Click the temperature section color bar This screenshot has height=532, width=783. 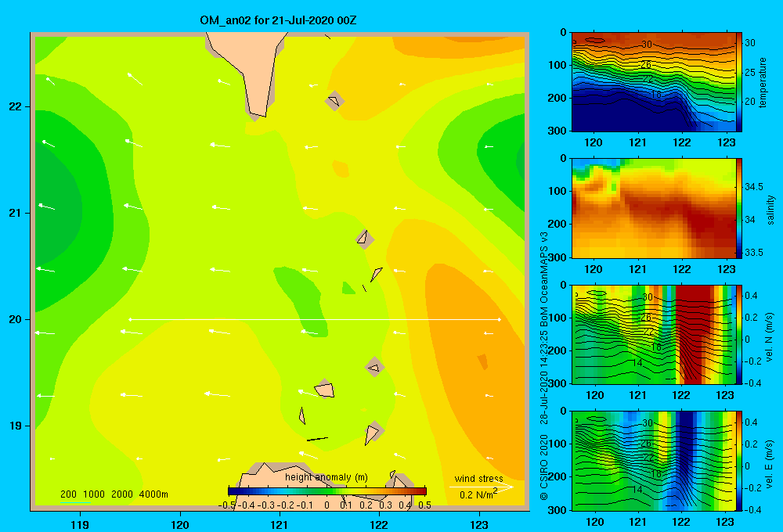click(739, 82)
